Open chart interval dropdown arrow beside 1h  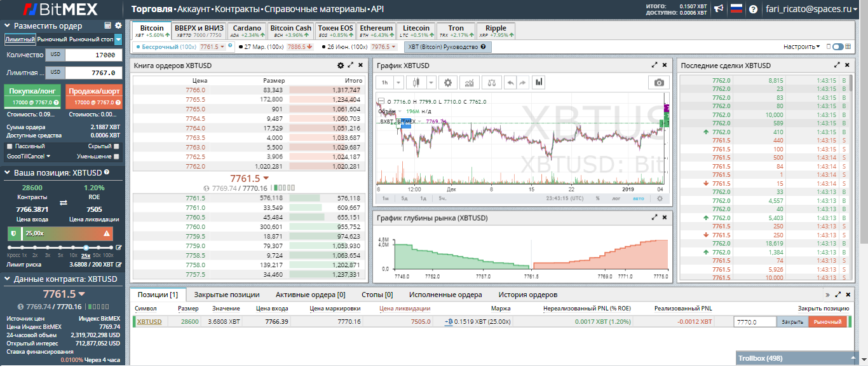(x=398, y=82)
